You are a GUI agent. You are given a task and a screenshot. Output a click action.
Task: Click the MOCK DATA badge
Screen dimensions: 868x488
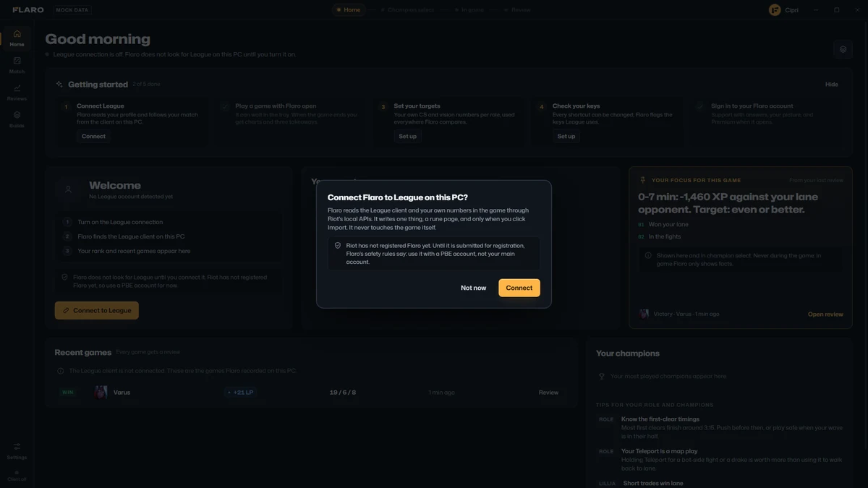72,10
